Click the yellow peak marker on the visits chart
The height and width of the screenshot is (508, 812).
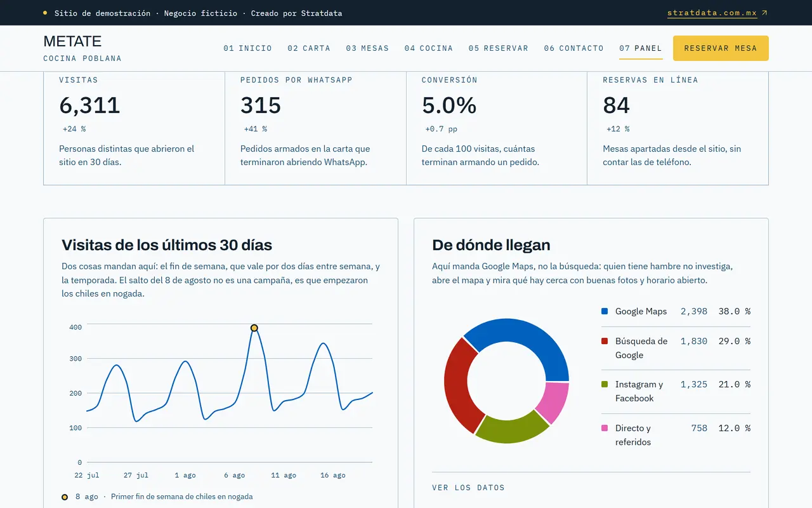[x=254, y=328]
